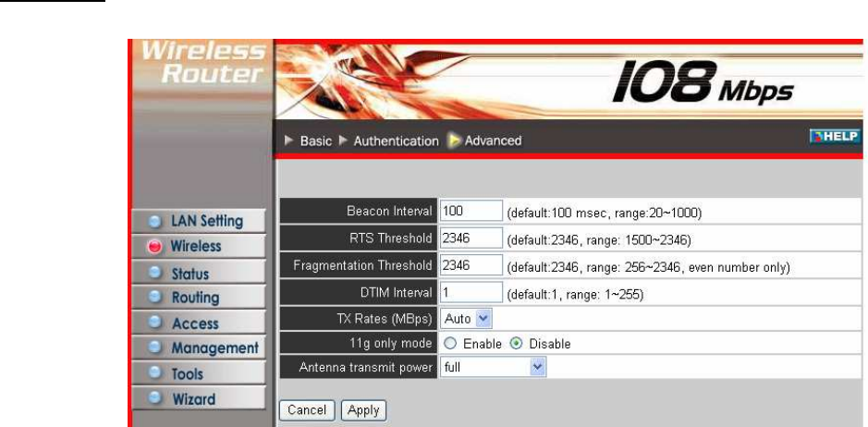Click the Beacon Interval label
The width and height of the screenshot is (868, 427).
pos(389,212)
